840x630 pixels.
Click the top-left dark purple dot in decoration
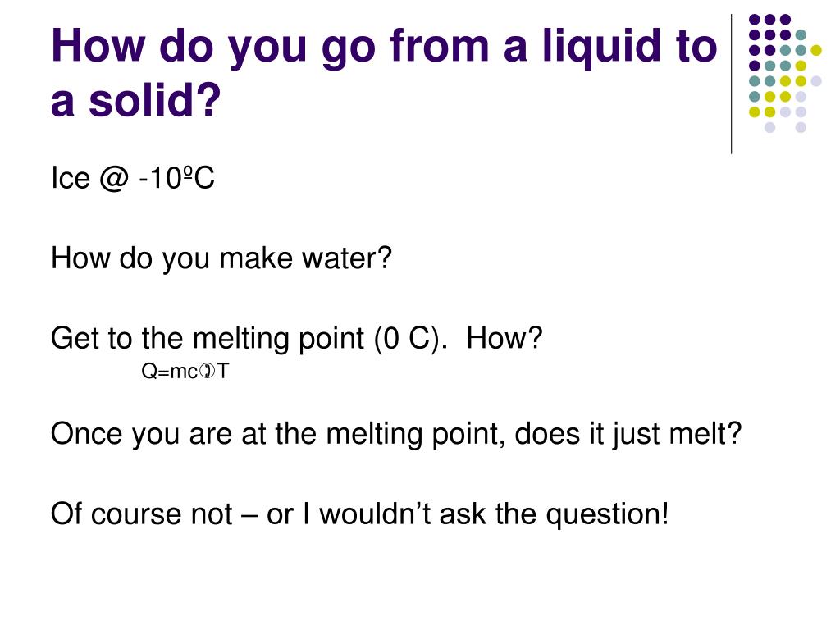pyautogui.click(x=755, y=20)
